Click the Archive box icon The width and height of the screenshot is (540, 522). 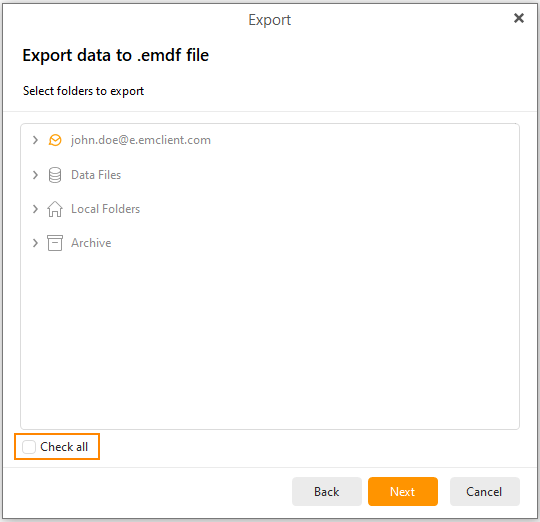pyautogui.click(x=55, y=243)
